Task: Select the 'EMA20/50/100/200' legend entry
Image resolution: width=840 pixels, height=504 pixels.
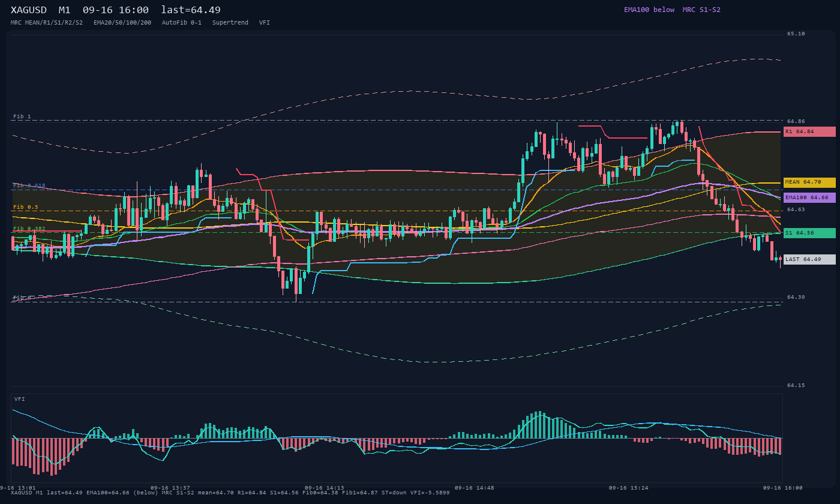Action: [122, 22]
